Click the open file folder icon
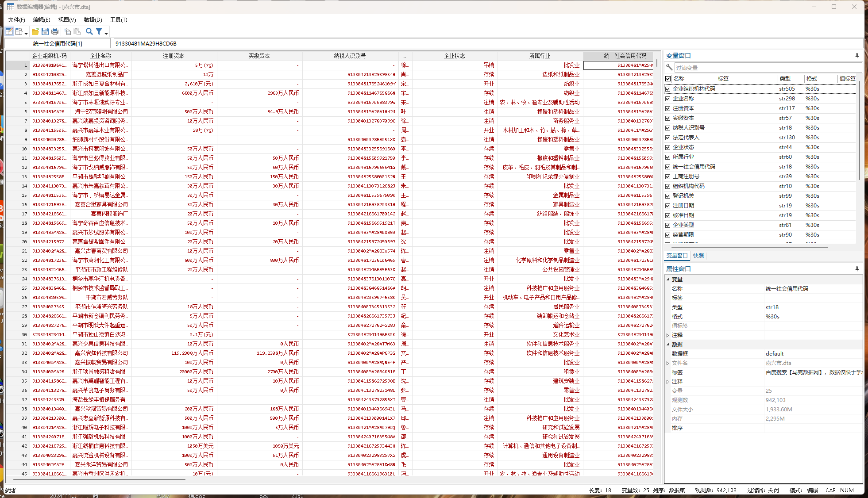 tap(35, 31)
